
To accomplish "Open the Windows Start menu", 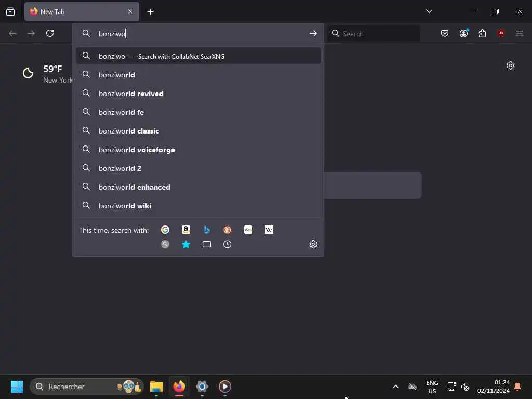I will 17,387.
